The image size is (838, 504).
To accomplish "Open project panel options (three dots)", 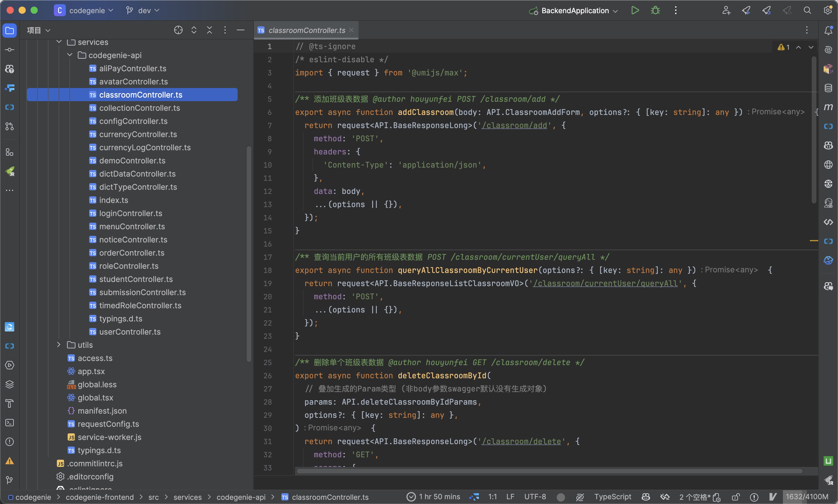I will (x=225, y=30).
